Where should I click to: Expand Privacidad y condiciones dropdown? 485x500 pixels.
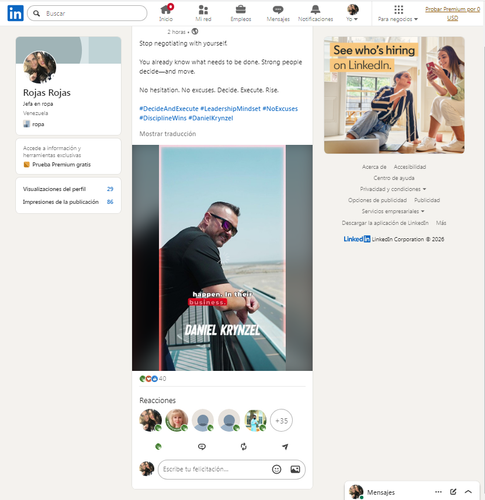(x=393, y=189)
